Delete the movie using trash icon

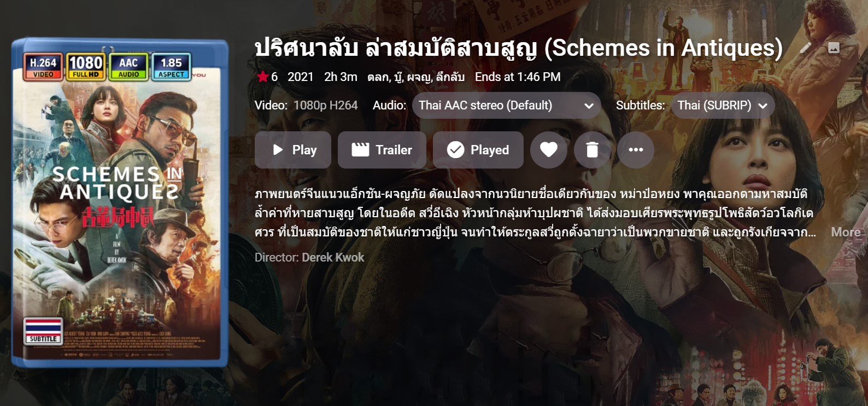592,150
